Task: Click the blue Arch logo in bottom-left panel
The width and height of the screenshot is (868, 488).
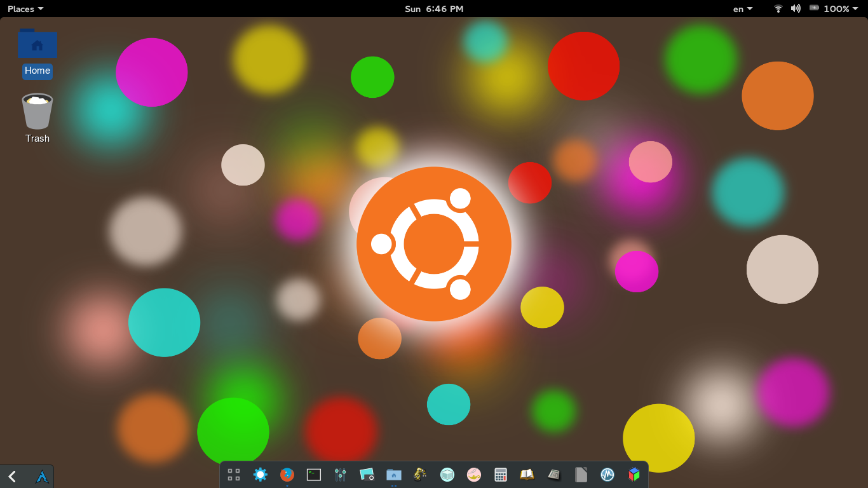Action: click(42, 477)
